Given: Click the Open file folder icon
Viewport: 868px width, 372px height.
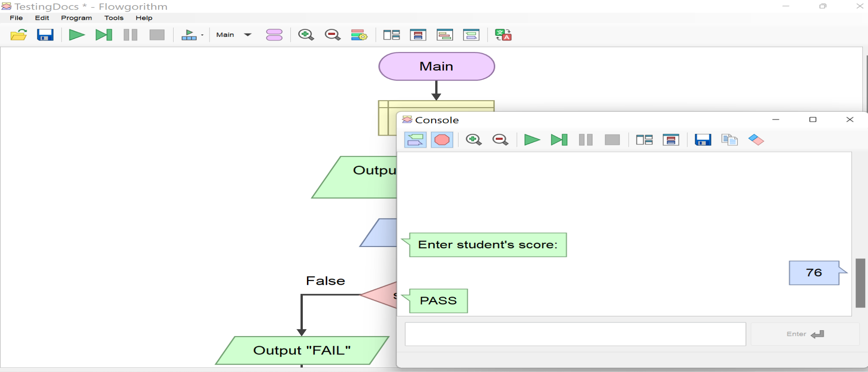Looking at the screenshot, I should pyautogui.click(x=19, y=35).
